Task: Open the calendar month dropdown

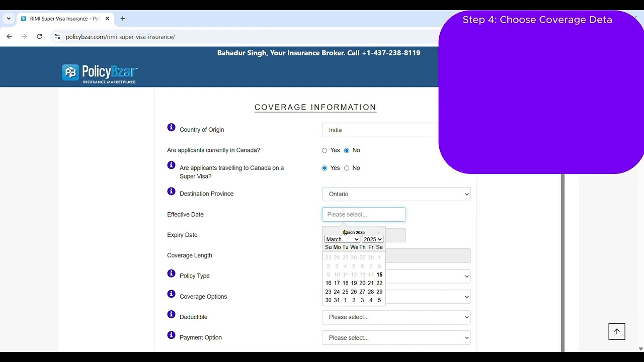Action: (x=342, y=239)
